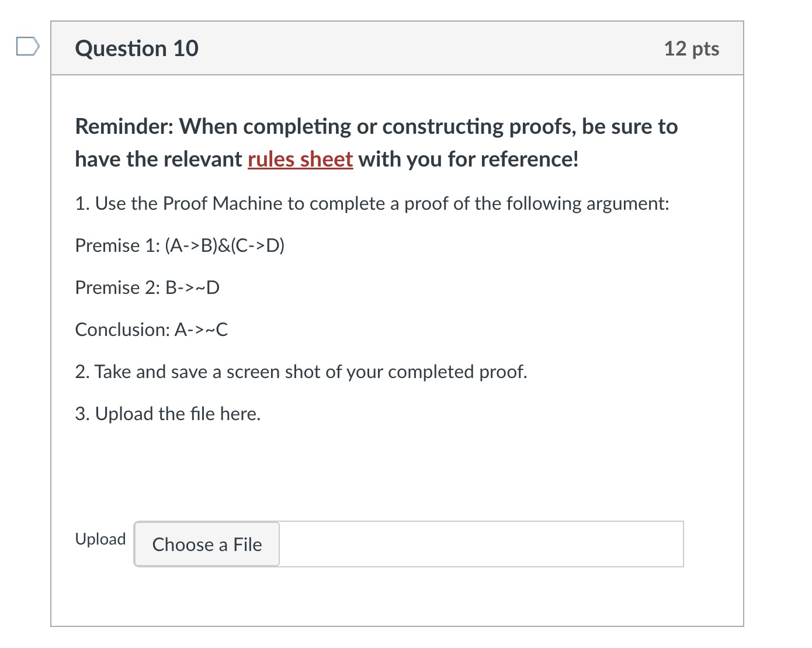Select the Question 10 header
Viewport: 812px width, 648px height.
pos(136,48)
